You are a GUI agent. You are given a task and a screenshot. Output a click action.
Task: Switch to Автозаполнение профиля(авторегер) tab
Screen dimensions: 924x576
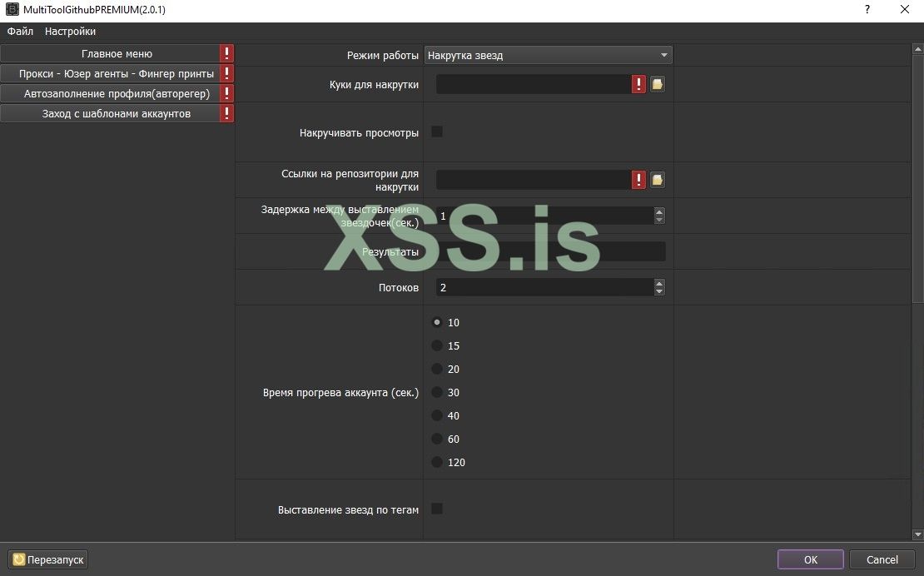coord(117,94)
